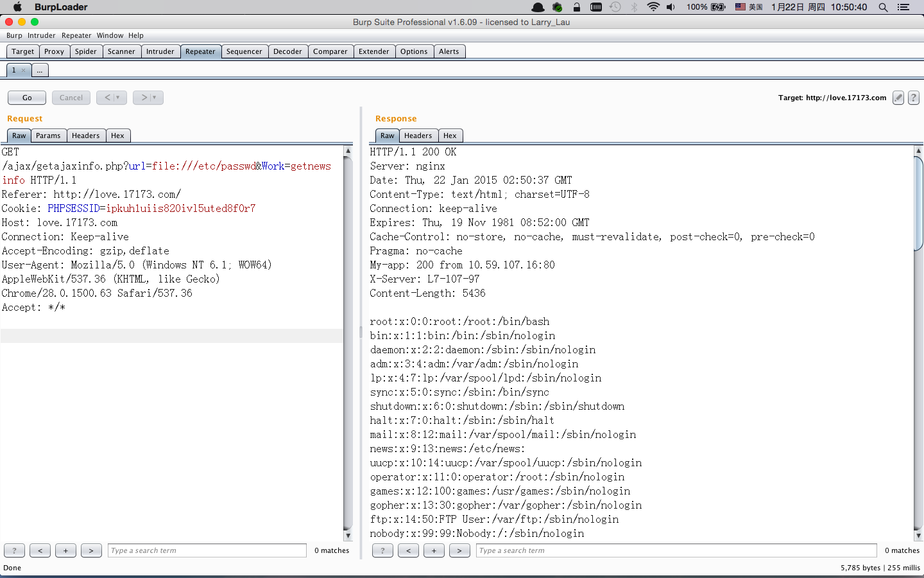Show request Headers view
This screenshot has height=578, width=924.
(85, 136)
